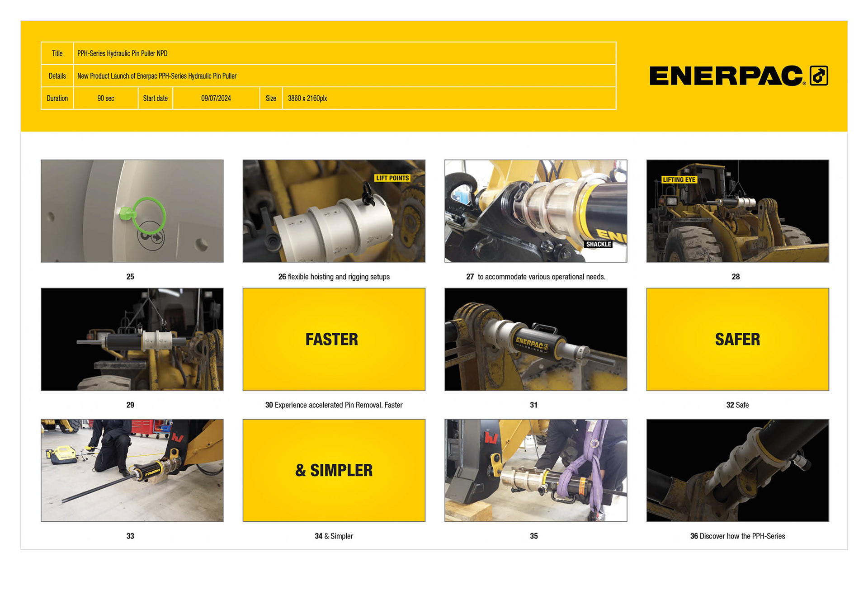Open frame 28 thumbnail showing lifting eye
Viewport: 868px width, 614px height.
(738, 211)
